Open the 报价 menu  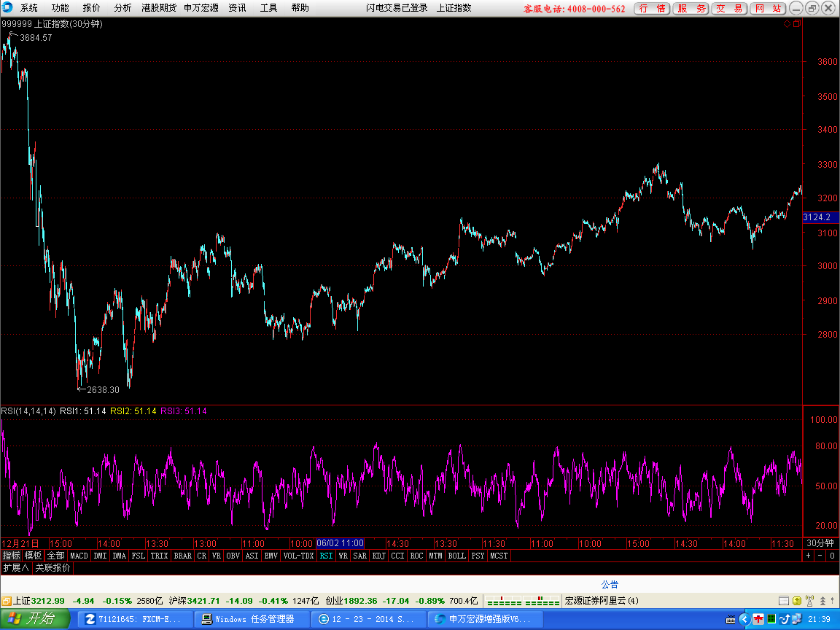(x=91, y=7)
